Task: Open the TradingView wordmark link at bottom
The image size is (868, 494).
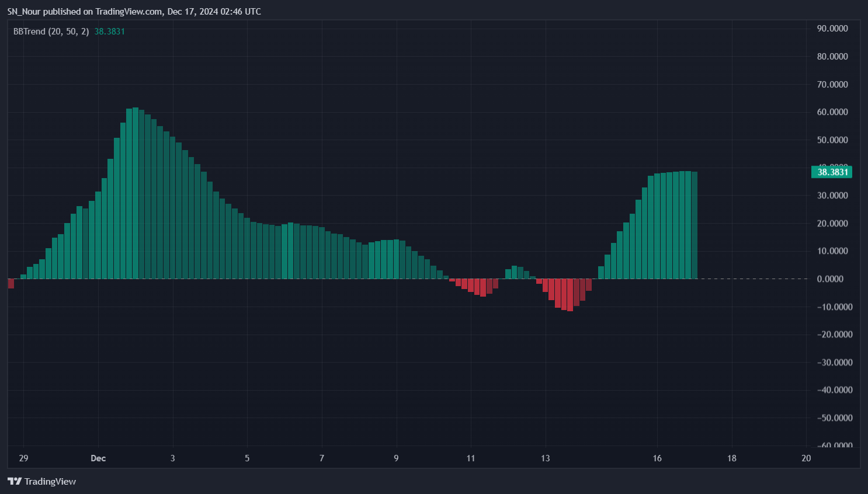Action: [50, 481]
